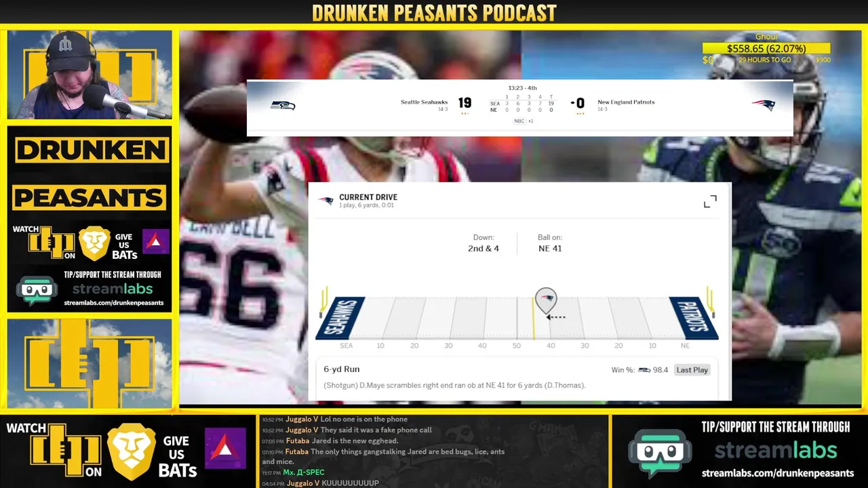Click the SEAHAWKS end zone on field
Screen dimensions: 868x488
tap(340, 318)
